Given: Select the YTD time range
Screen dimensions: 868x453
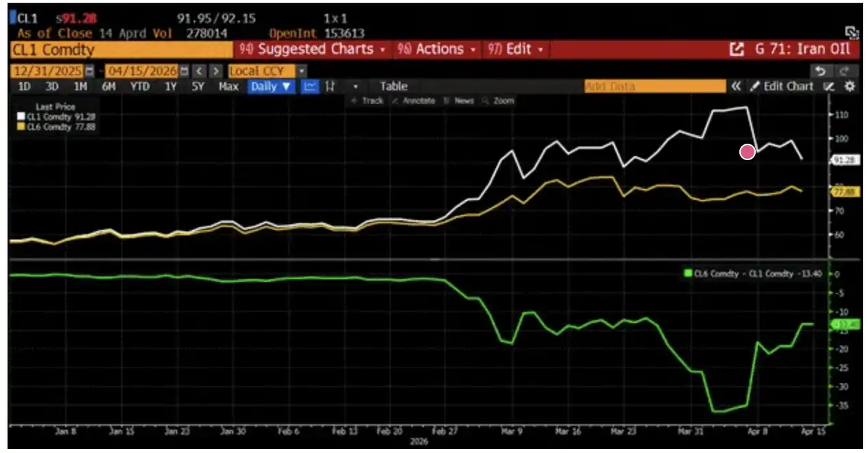Looking at the screenshot, I should click(x=139, y=86).
